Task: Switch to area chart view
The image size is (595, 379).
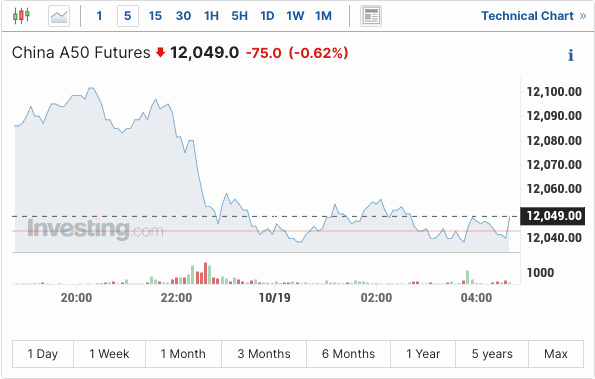Action: coord(59,16)
